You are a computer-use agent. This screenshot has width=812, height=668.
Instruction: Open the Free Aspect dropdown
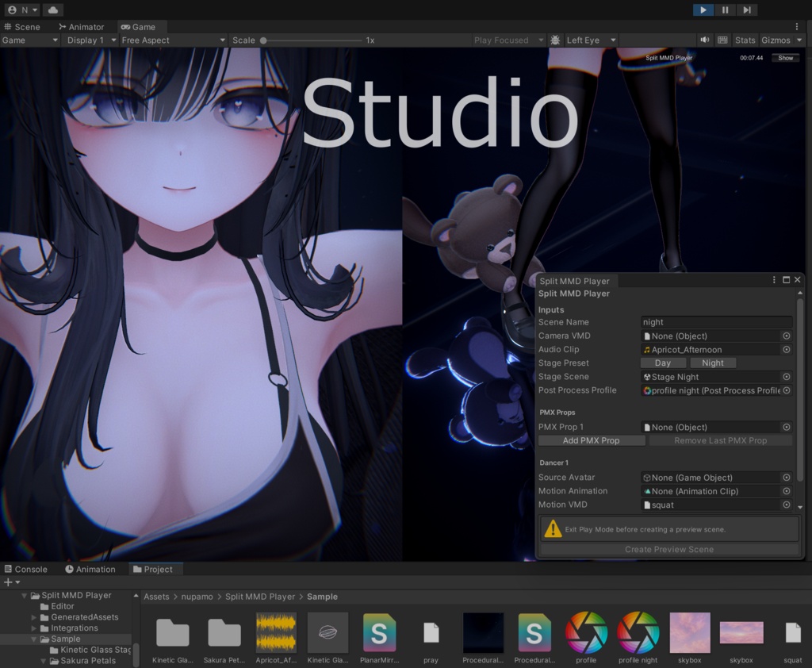click(174, 40)
